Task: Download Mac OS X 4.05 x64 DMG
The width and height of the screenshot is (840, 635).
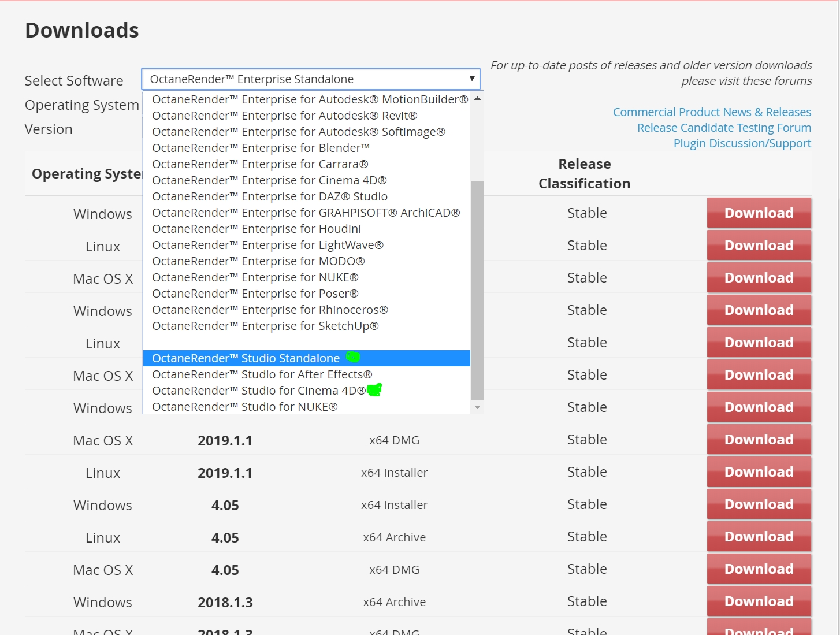Action: click(x=759, y=569)
